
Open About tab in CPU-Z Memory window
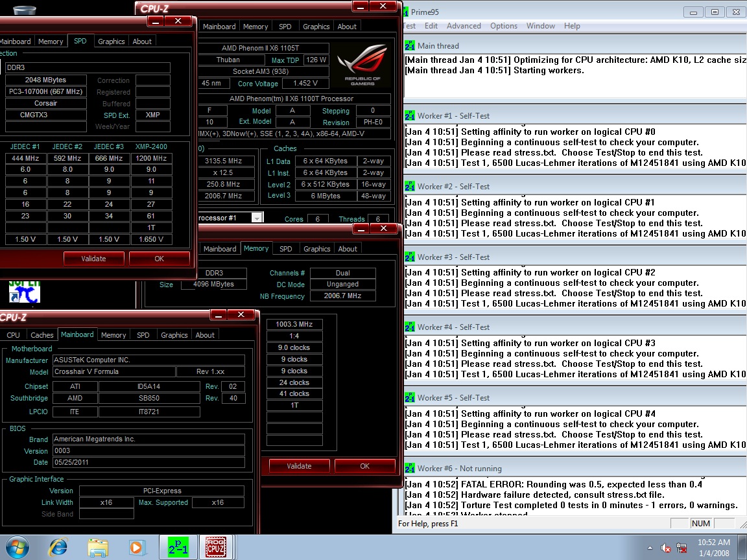click(x=348, y=249)
